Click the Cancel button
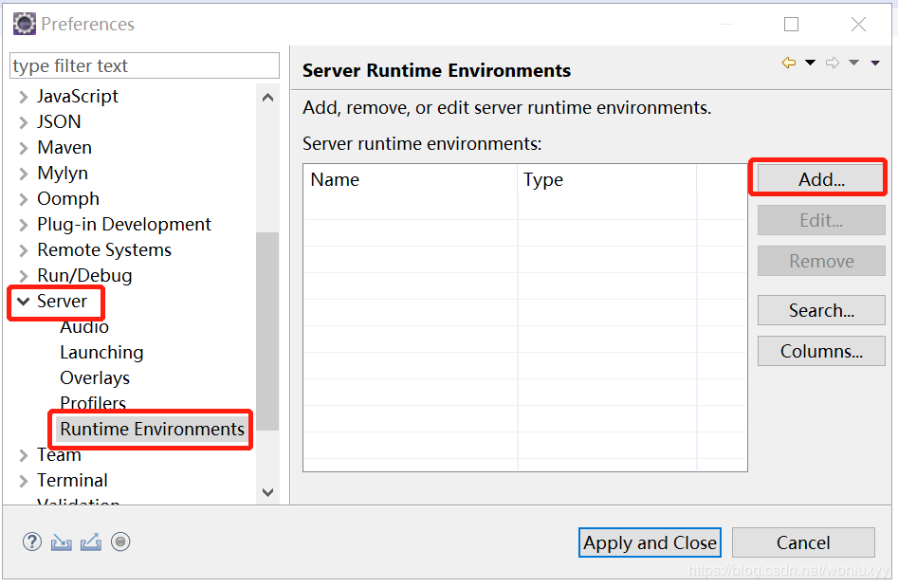This screenshot has height=588, width=898. [803, 542]
